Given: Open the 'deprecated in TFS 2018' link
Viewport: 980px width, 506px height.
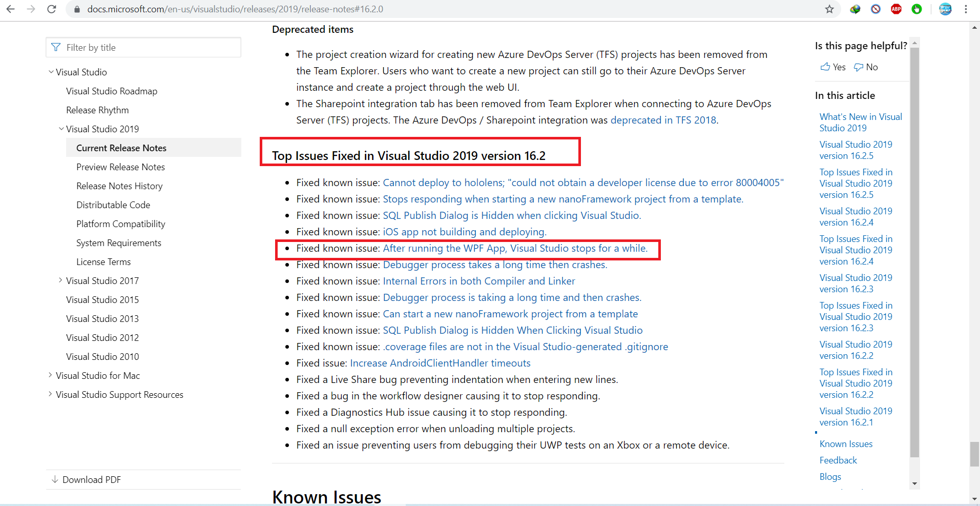Looking at the screenshot, I should tap(663, 120).
